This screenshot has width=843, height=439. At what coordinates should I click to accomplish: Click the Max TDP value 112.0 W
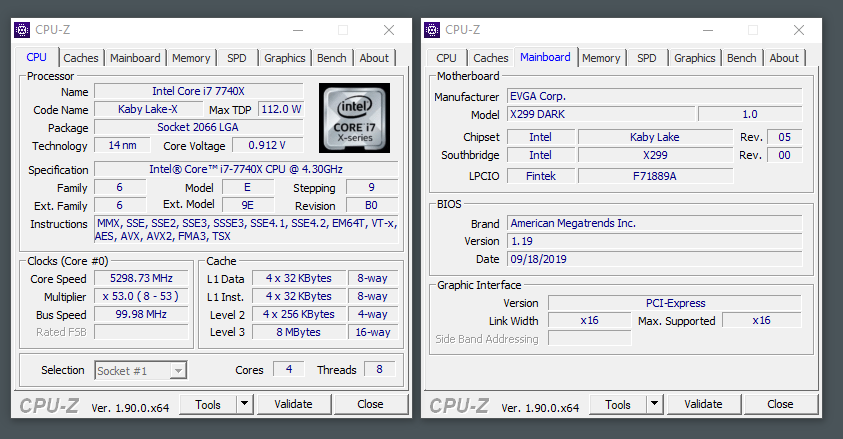(281, 110)
